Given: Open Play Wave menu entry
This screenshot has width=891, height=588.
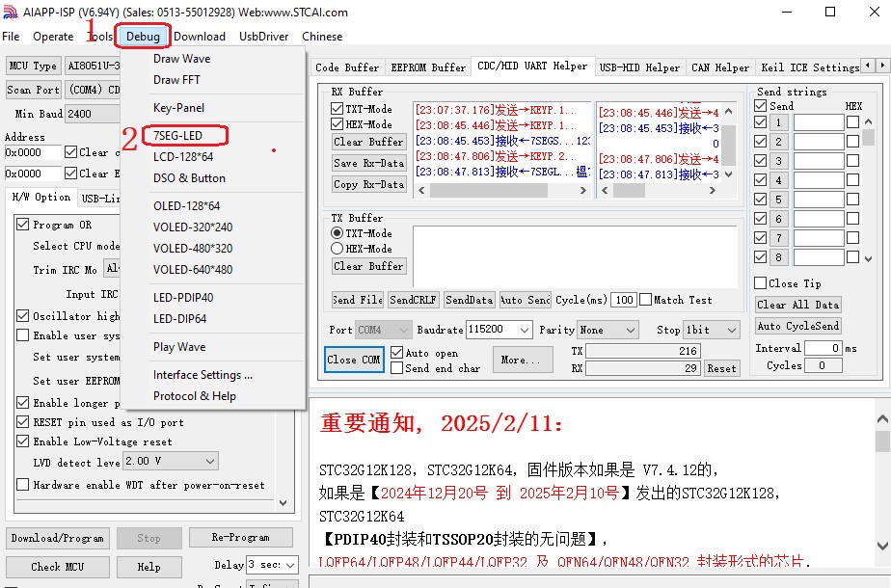Looking at the screenshot, I should click(x=179, y=347).
